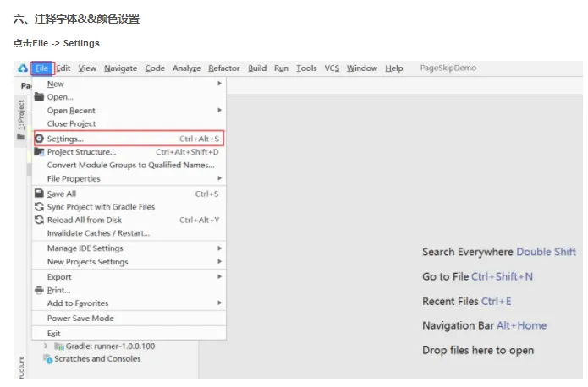The height and width of the screenshot is (387, 588).
Task: Click the Drop files here to open text
Action: [478, 351]
